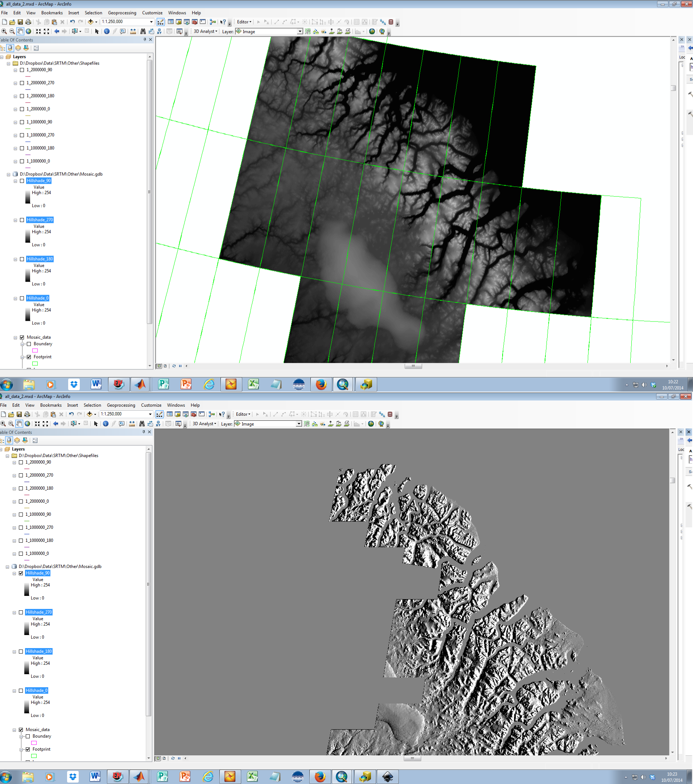
Task: Open ModelBuilder icon in top window toolbar
Action: point(213,22)
